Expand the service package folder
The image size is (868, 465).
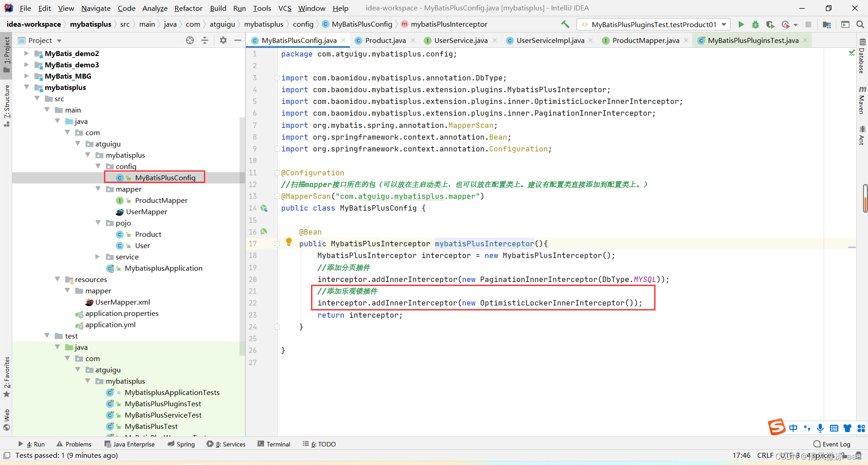tap(98, 257)
